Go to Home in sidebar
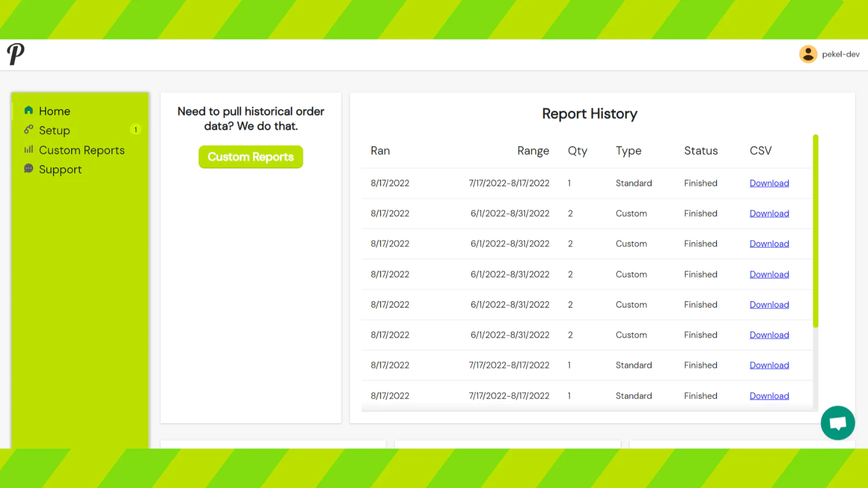 tap(54, 111)
